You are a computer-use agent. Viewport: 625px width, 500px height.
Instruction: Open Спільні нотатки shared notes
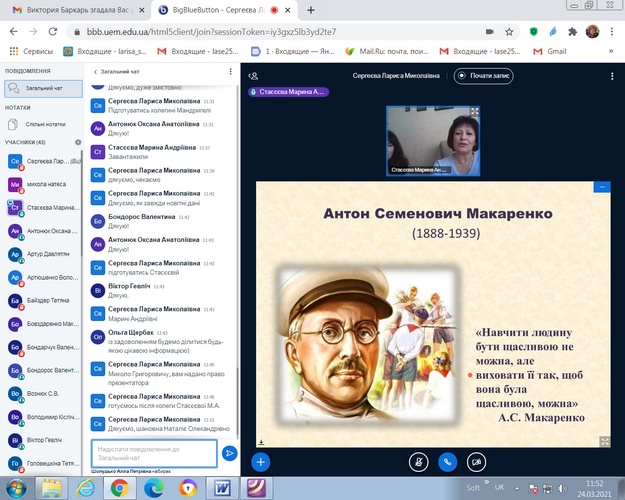(42, 124)
